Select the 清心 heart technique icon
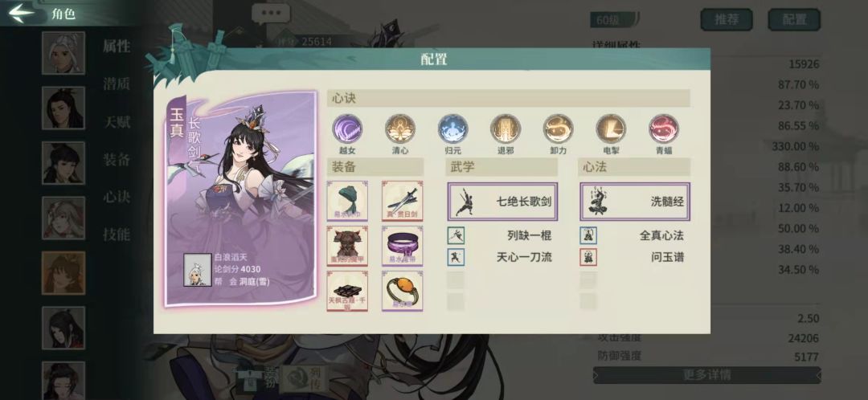 [x=399, y=129]
